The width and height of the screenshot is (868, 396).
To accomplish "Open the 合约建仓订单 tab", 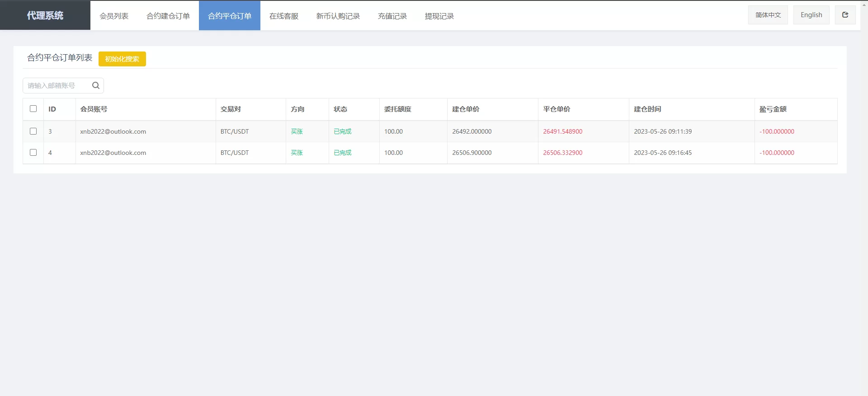I will coord(168,16).
